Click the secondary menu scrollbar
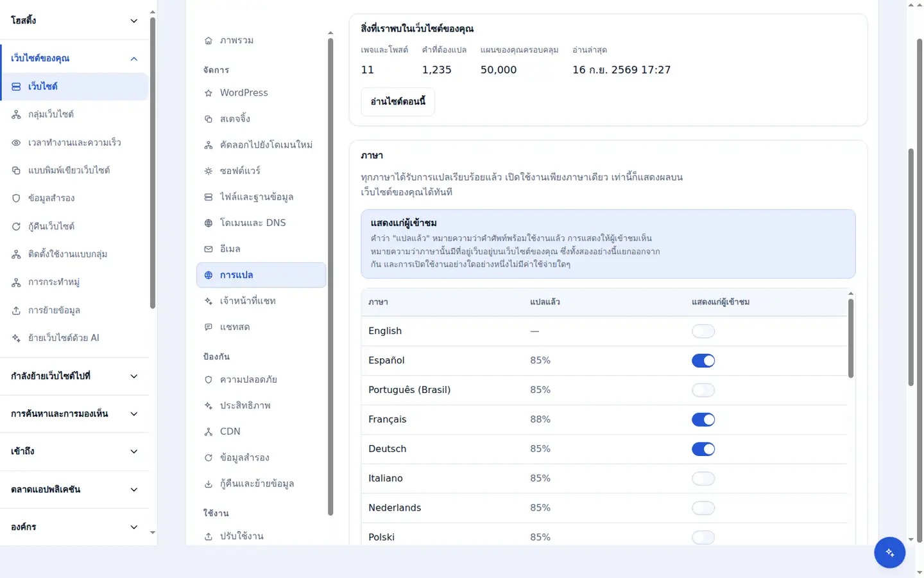Screen dimensions: 924x578 coord(330,277)
